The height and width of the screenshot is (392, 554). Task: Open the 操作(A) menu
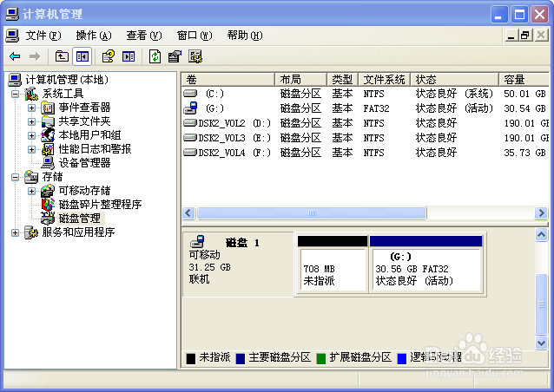click(94, 36)
